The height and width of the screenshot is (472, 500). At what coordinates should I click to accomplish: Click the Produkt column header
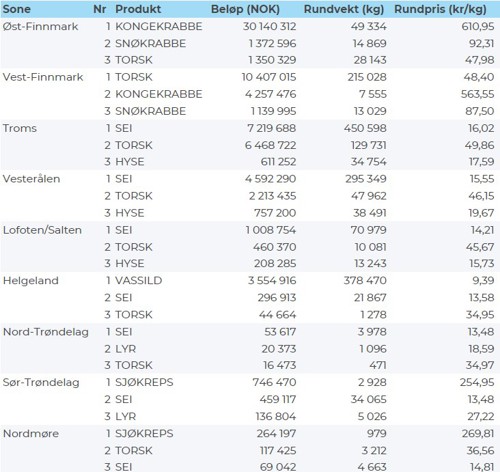138,9
